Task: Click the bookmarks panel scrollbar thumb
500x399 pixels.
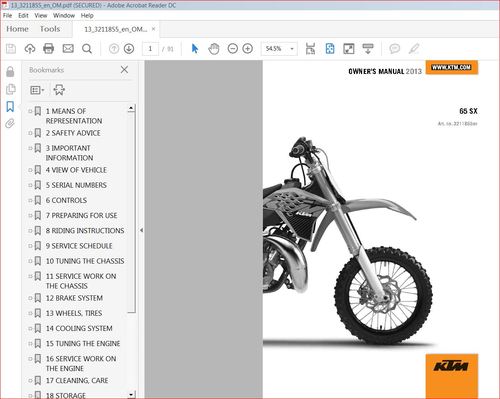Action: pyautogui.click(x=131, y=212)
